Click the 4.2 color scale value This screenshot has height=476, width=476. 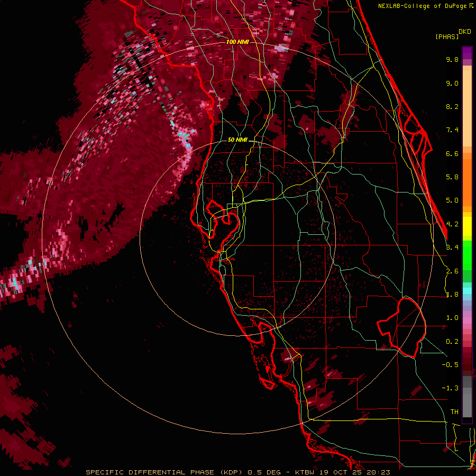tap(452, 224)
